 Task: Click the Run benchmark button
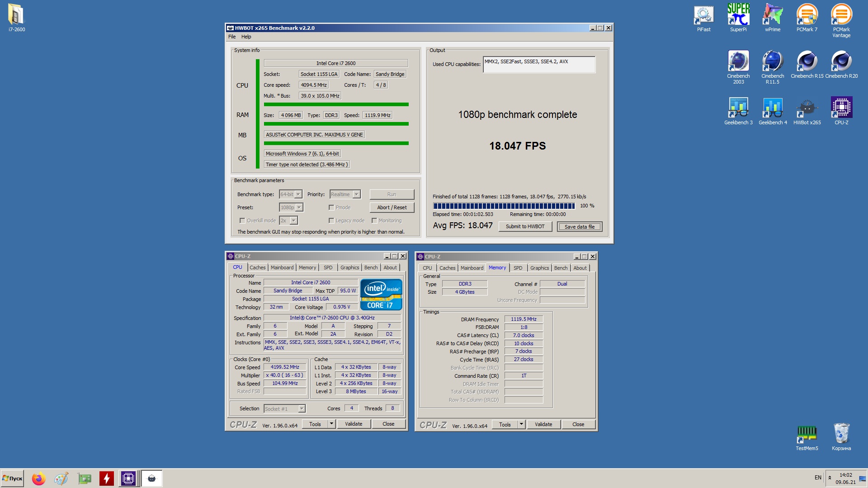392,194
